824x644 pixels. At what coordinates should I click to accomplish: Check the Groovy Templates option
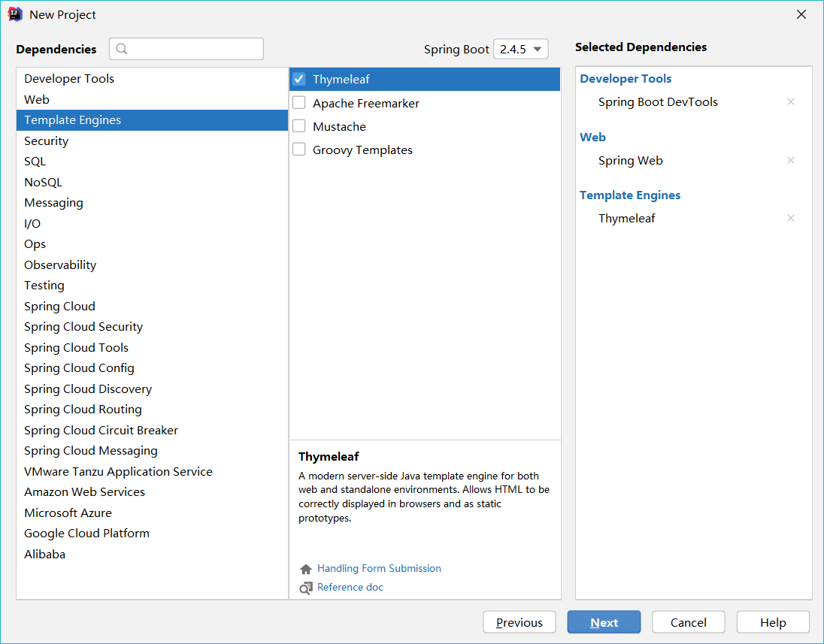pos(299,150)
